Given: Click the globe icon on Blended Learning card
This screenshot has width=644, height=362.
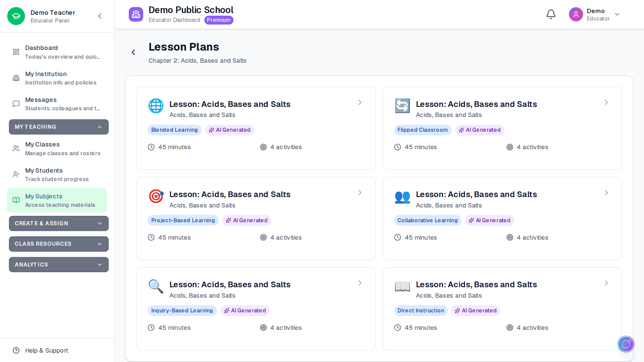Looking at the screenshot, I should (x=156, y=106).
